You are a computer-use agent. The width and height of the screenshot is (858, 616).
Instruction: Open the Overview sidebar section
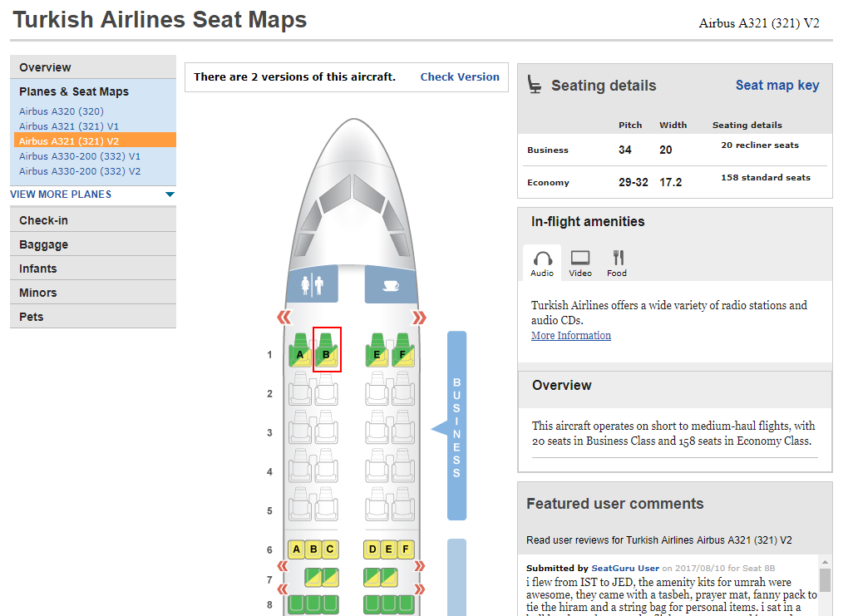93,67
